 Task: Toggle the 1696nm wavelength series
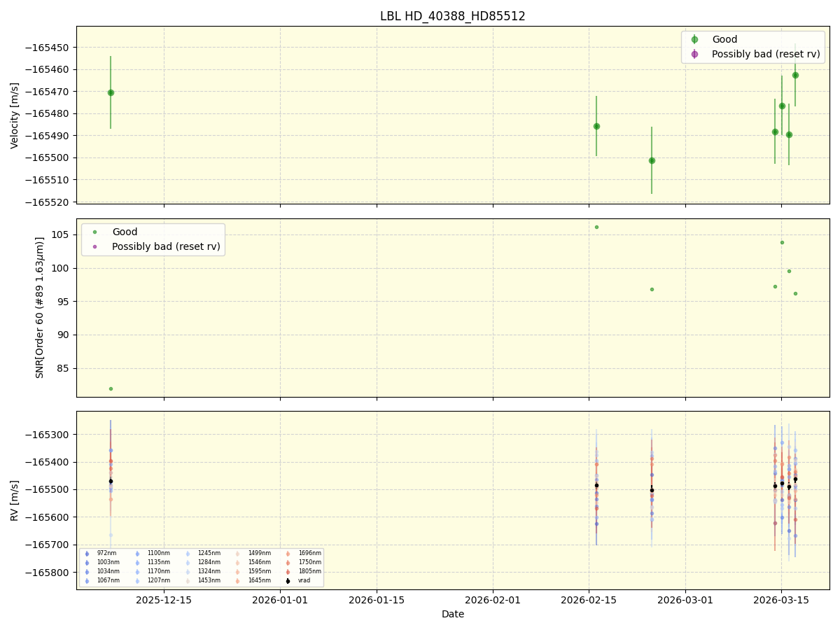click(x=288, y=554)
